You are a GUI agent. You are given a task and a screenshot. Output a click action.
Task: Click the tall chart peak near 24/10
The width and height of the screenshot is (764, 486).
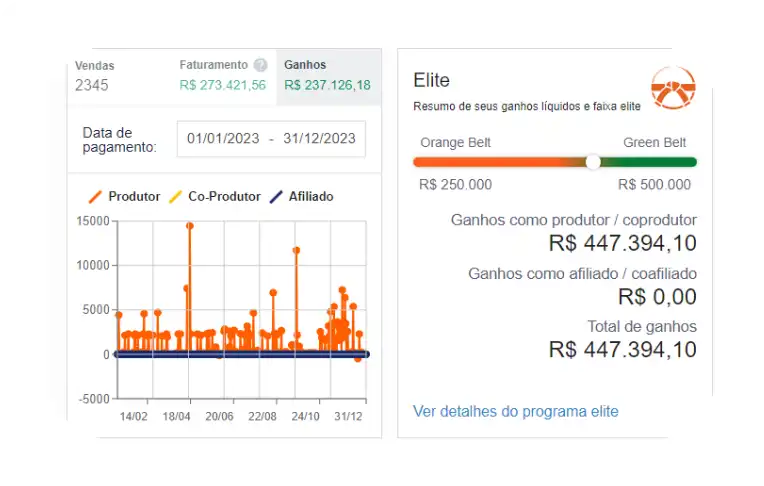coord(296,250)
